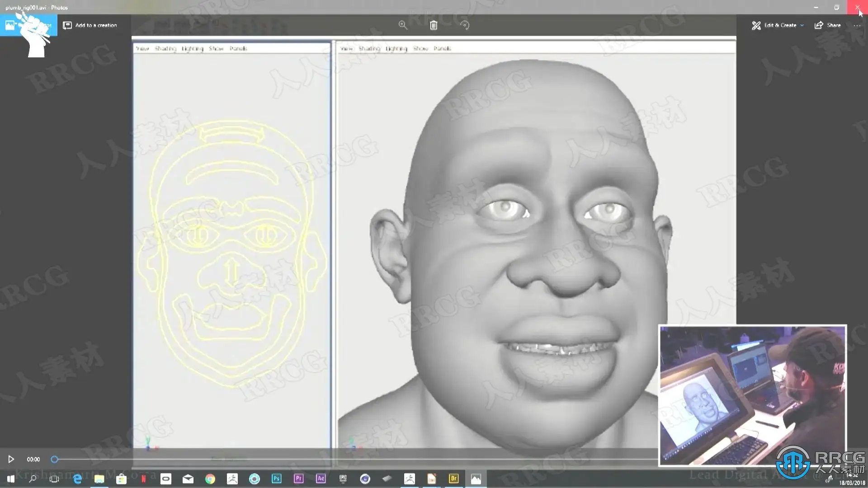Image resolution: width=868 pixels, height=488 pixels.
Task: Click the rotate image icon
Action: tap(464, 25)
